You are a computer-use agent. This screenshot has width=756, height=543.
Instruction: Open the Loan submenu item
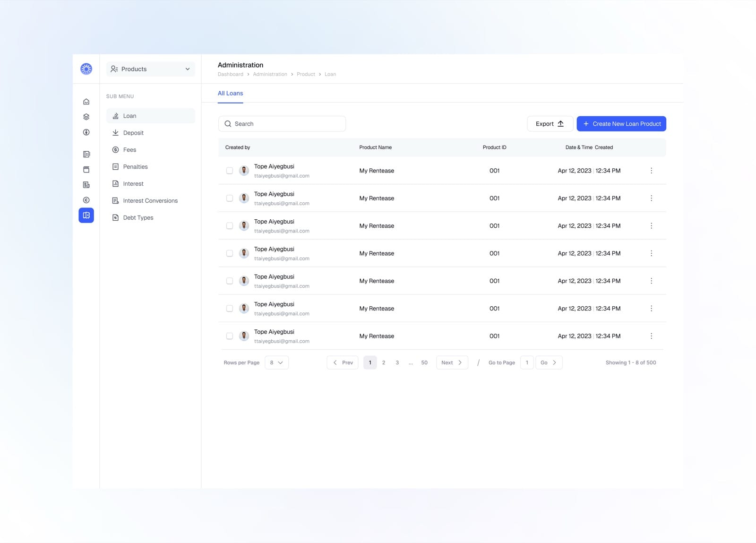[151, 116]
